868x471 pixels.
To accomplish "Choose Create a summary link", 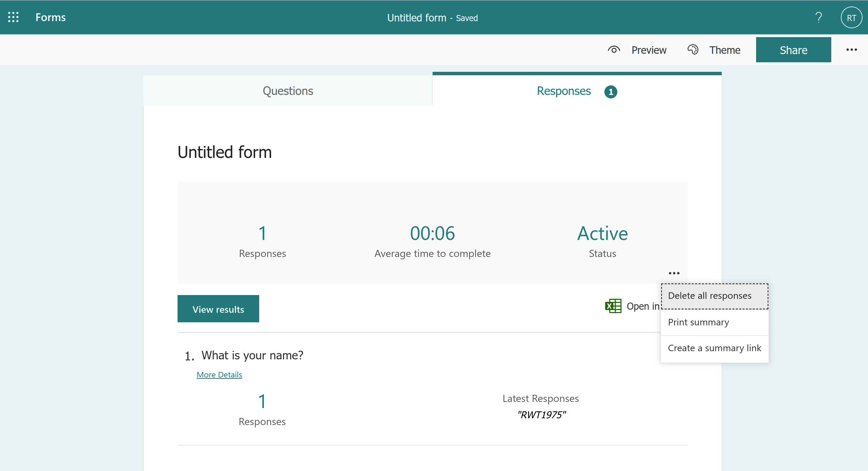I will (714, 348).
